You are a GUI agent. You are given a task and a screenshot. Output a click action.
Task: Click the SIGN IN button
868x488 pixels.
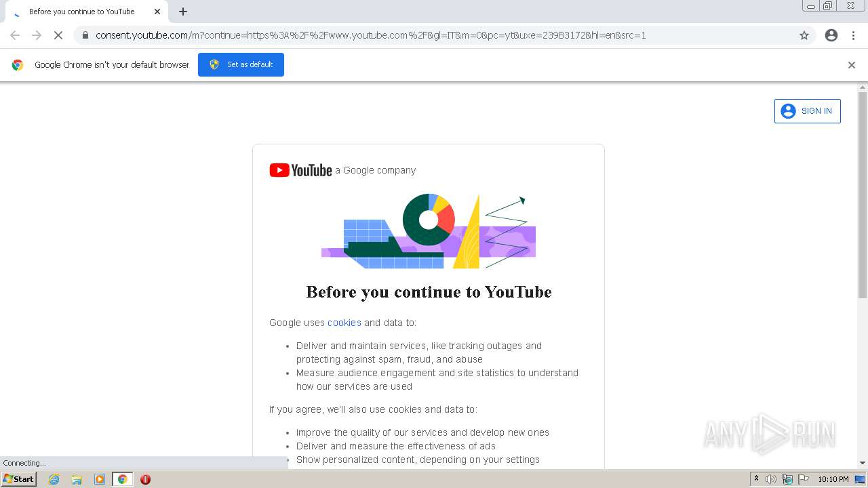click(807, 111)
